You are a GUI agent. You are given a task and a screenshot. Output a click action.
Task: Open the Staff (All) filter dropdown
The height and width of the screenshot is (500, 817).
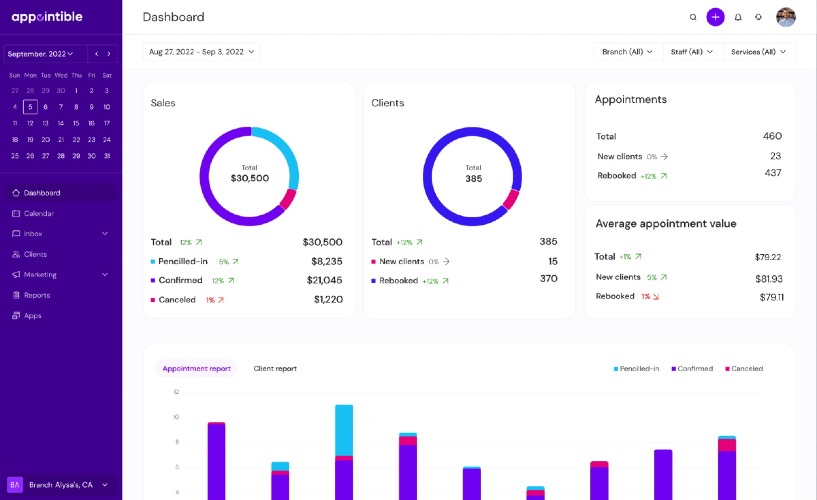click(x=692, y=52)
